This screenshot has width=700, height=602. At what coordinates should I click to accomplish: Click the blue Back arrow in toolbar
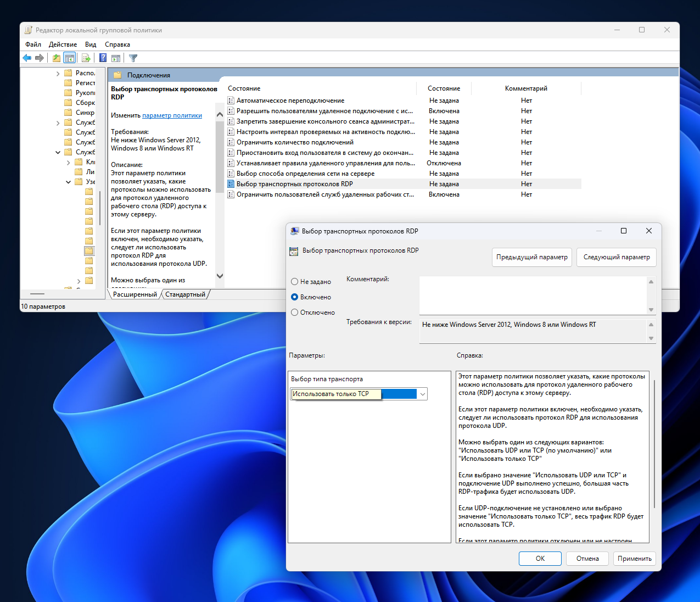point(27,58)
